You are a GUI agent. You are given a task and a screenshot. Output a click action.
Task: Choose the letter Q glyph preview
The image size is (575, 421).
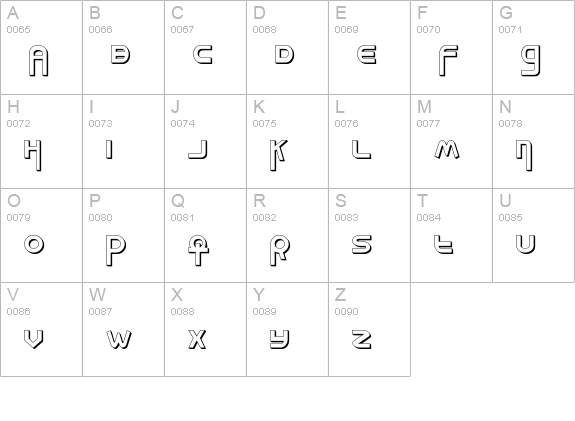click(198, 250)
